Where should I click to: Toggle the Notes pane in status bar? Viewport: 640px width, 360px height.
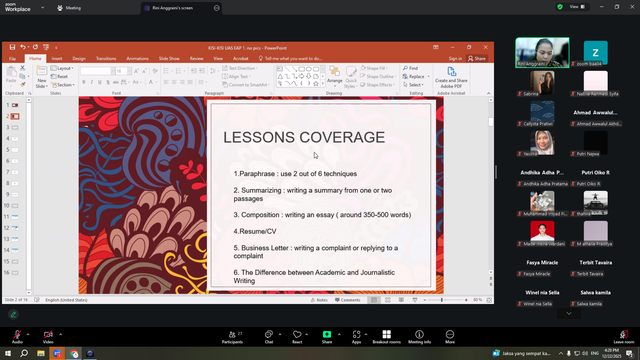(x=319, y=300)
